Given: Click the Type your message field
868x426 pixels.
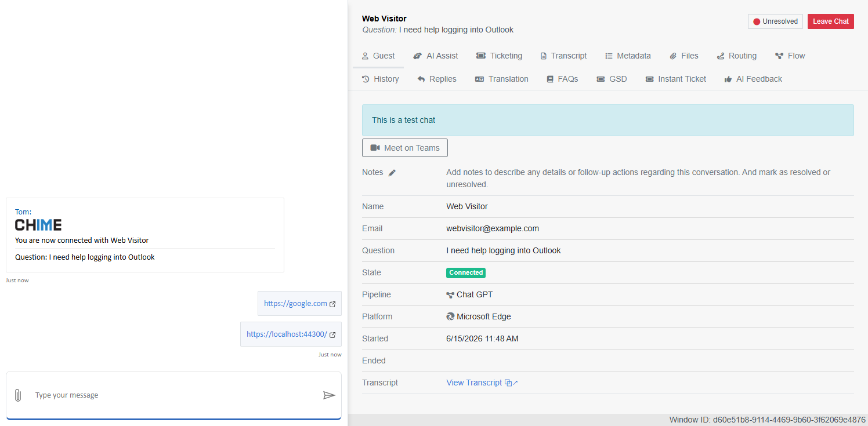Looking at the screenshot, I should point(174,395).
